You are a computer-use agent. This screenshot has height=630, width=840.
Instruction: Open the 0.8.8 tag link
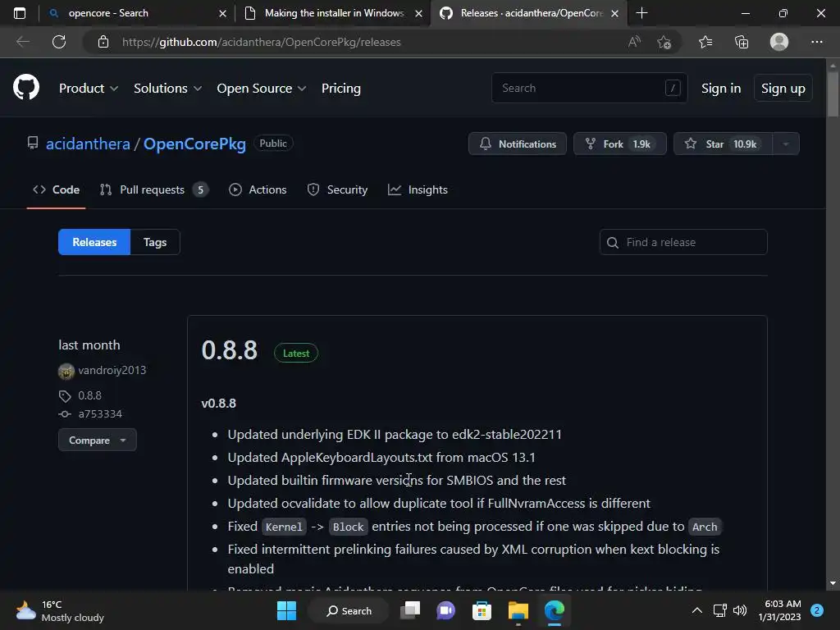[89, 396]
